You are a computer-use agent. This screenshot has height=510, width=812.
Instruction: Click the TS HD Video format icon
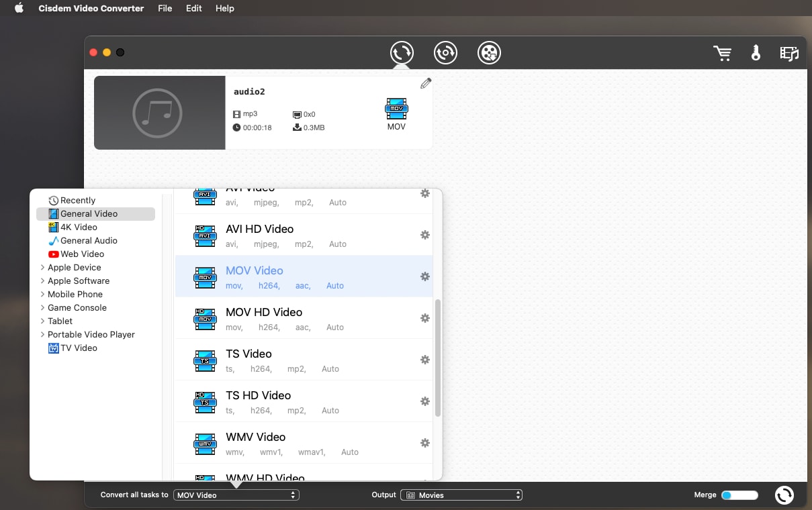point(205,402)
